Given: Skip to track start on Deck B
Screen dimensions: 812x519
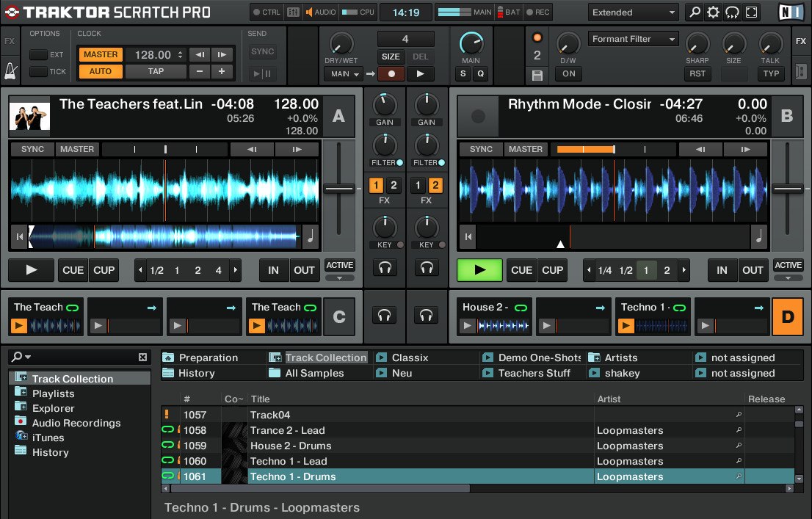Looking at the screenshot, I should pyautogui.click(x=468, y=236).
